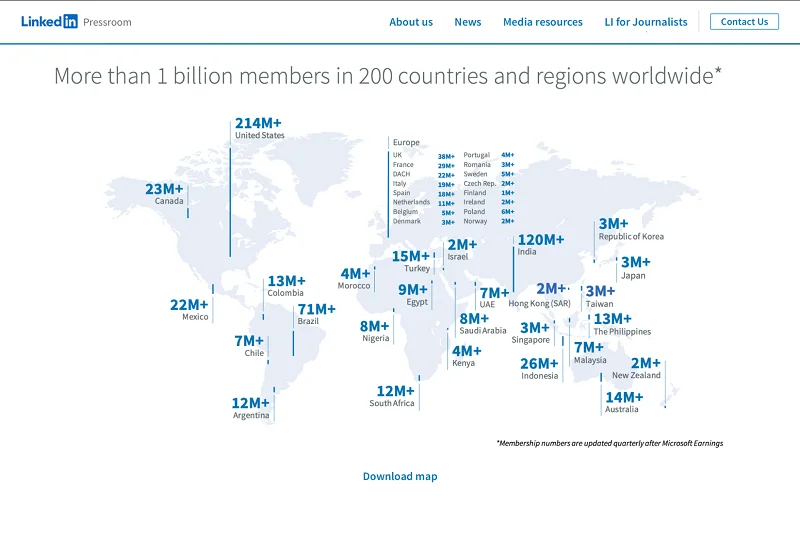
Task: Click the Download map link
Action: point(400,476)
